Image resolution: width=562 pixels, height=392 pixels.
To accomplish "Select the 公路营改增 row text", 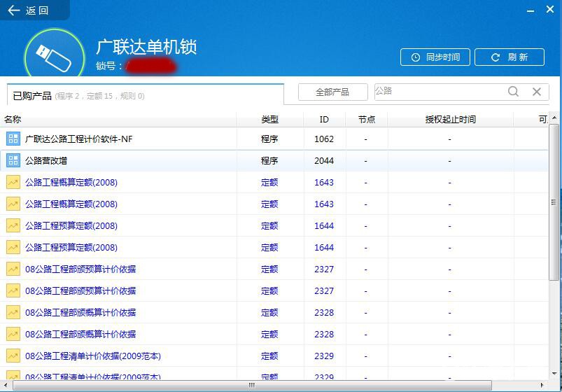I will (46, 161).
